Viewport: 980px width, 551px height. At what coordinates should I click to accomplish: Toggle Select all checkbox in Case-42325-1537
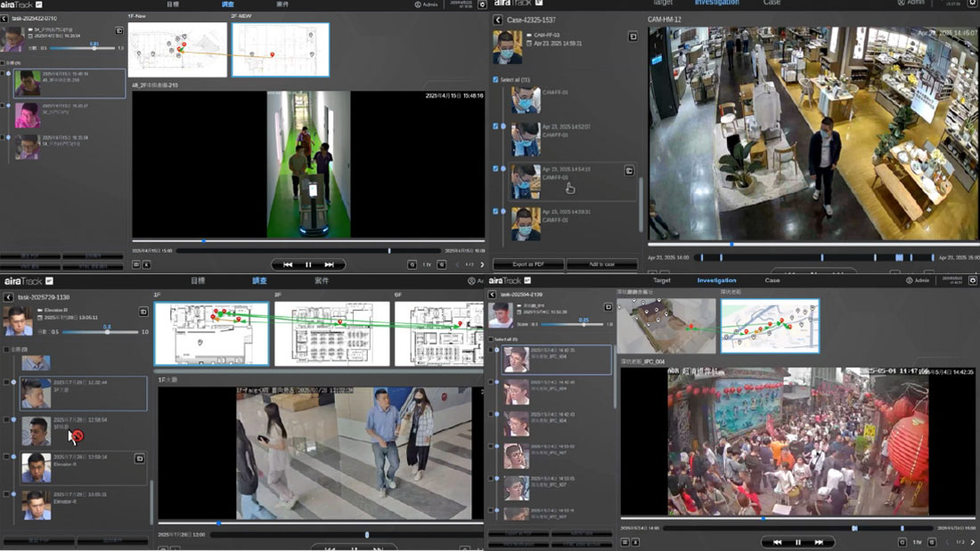(496, 80)
